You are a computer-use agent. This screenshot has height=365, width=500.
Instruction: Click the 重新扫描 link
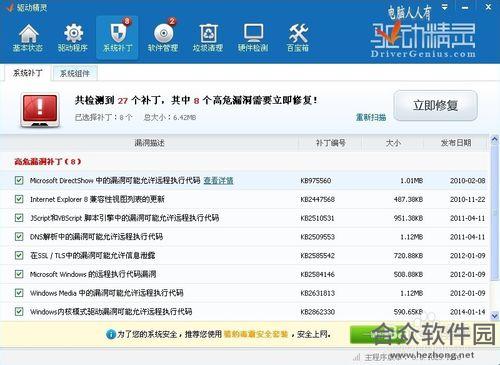click(371, 117)
